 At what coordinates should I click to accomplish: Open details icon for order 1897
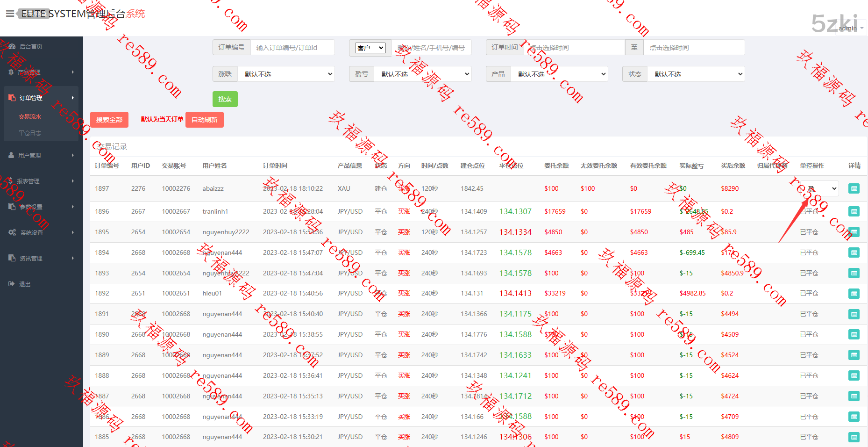click(854, 188)
